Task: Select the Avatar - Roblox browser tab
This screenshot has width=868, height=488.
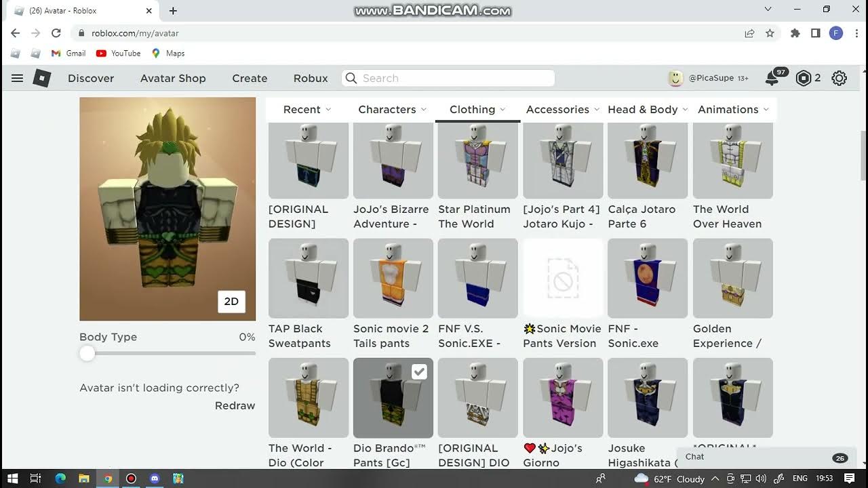Action: tap(81, 11)
